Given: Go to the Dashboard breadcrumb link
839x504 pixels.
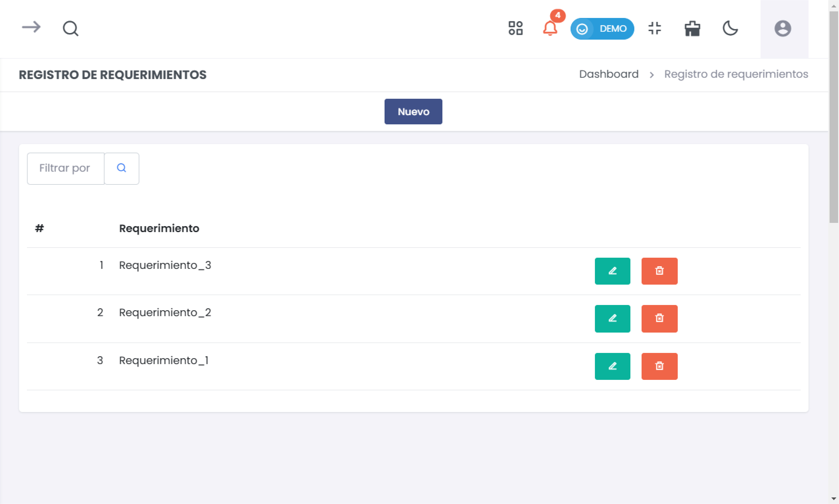Looking at the screenshot, I should (x=609, y=74).
